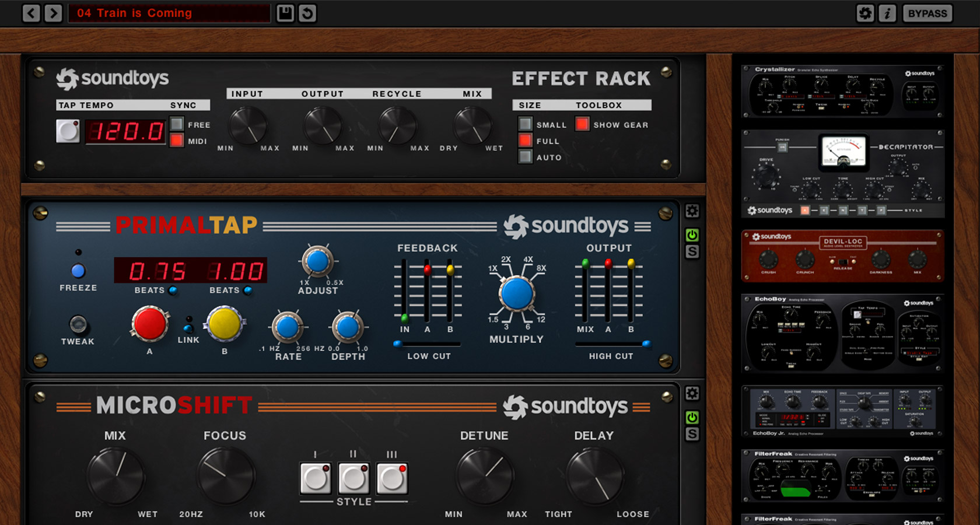Select FREE sync mode

(177, 124)
